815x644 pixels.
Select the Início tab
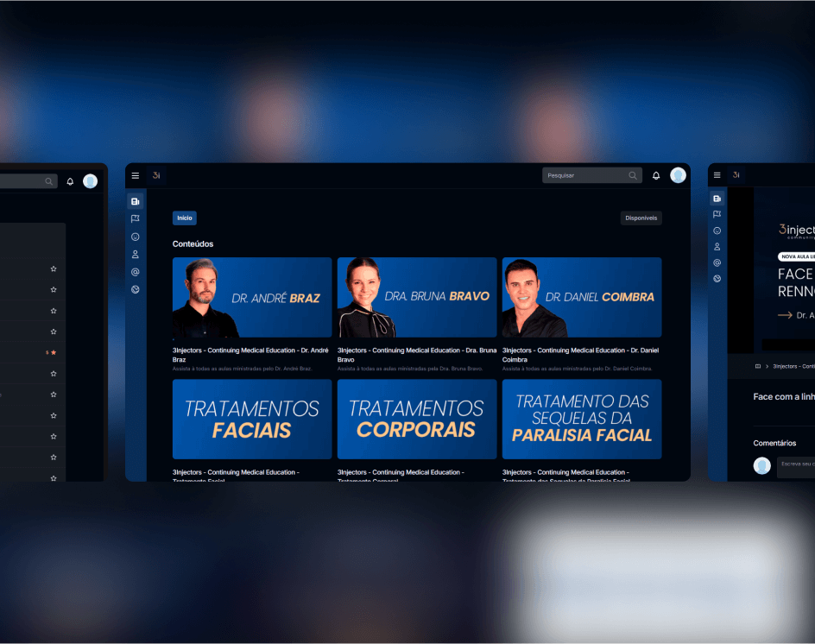pos(185,218)
